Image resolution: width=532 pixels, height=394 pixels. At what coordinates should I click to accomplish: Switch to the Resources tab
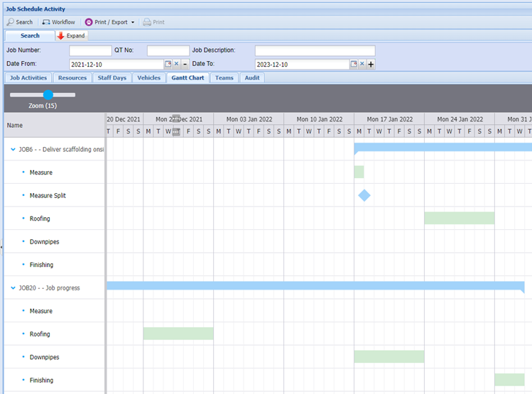click(72, 78)
